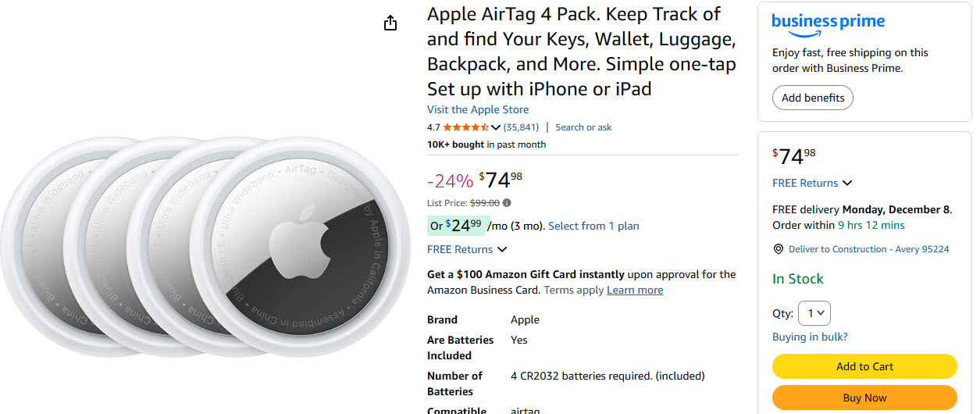Screen dimensions: 980x414
Task: Click the share icon above product image
Action: click(x=390, y=23)
